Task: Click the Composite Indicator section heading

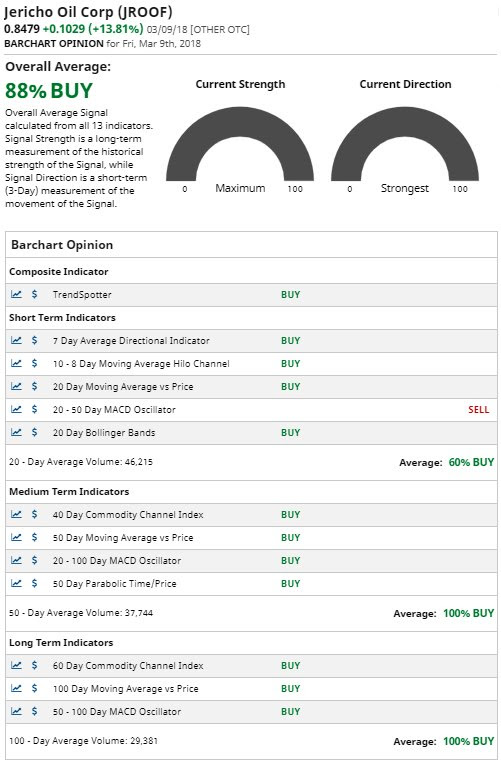Action: 58,272
